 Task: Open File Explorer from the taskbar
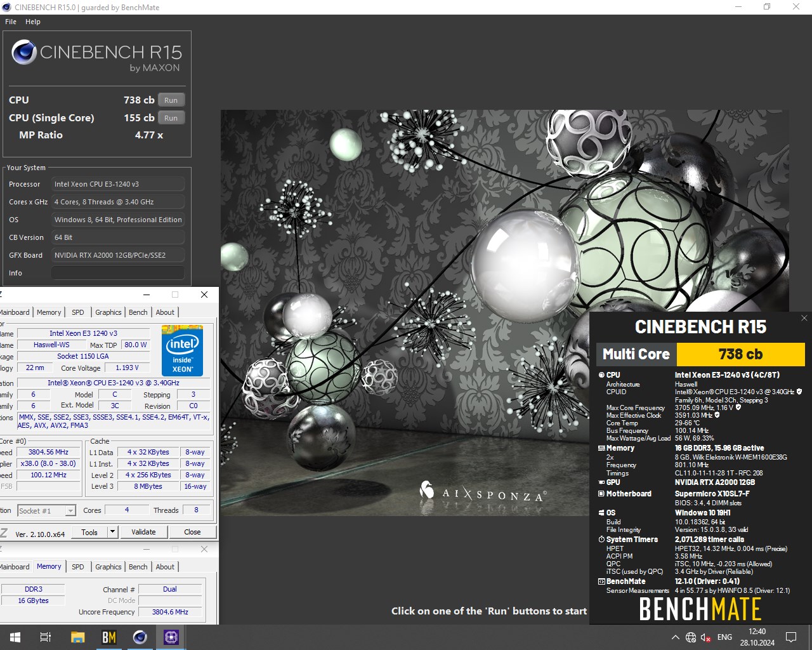point(77,637)
